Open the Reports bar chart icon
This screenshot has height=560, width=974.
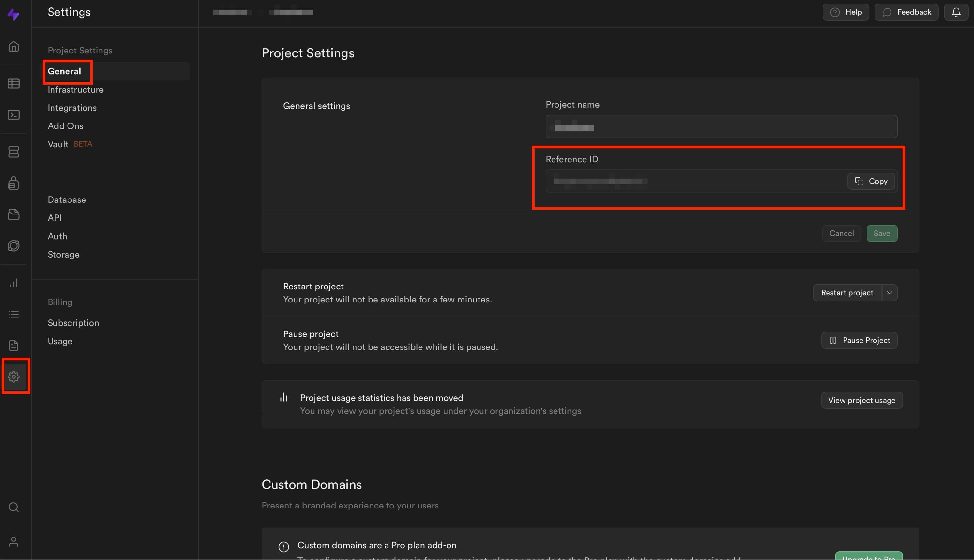[14, 283]
